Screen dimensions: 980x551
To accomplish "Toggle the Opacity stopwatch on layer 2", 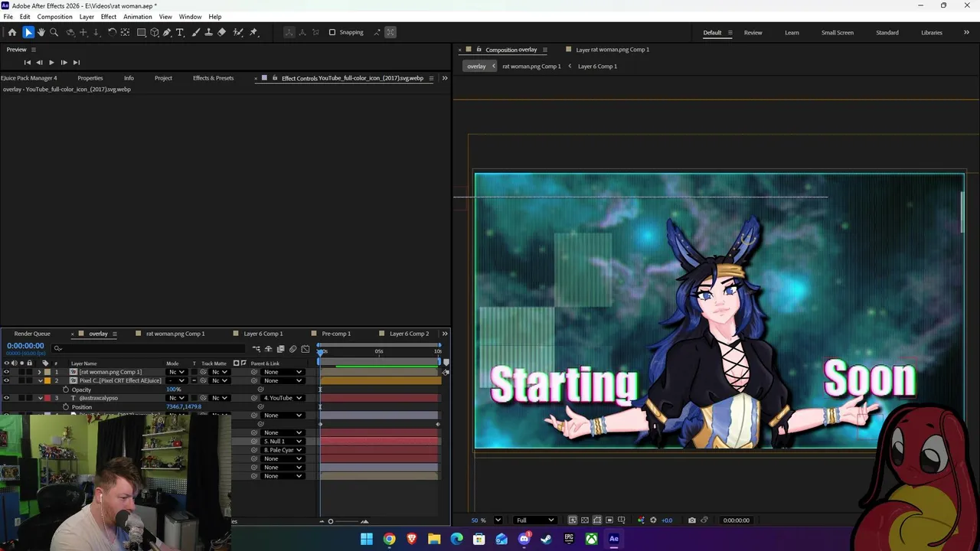I will coord(65,390).
